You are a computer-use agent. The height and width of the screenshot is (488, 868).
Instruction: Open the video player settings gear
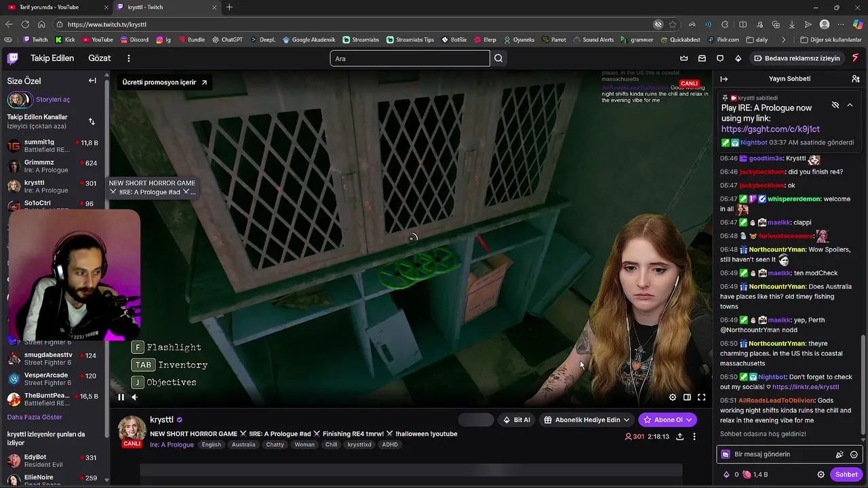[673, 397]
